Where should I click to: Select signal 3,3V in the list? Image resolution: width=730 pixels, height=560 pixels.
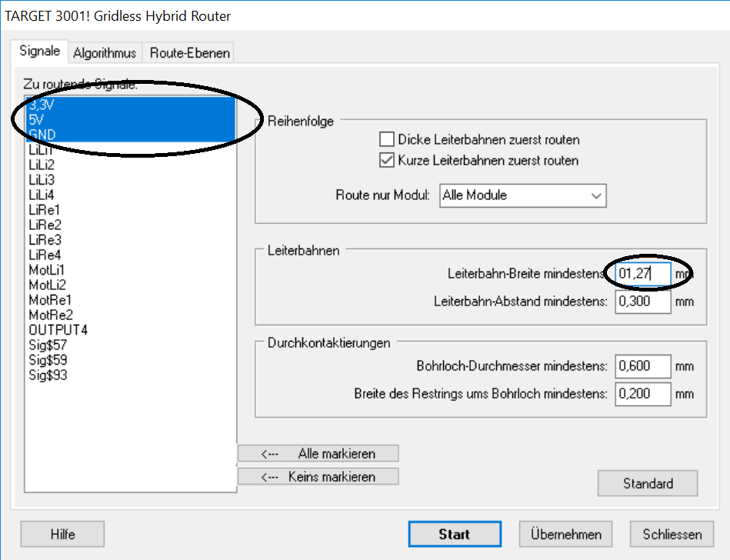click(130, 105)
